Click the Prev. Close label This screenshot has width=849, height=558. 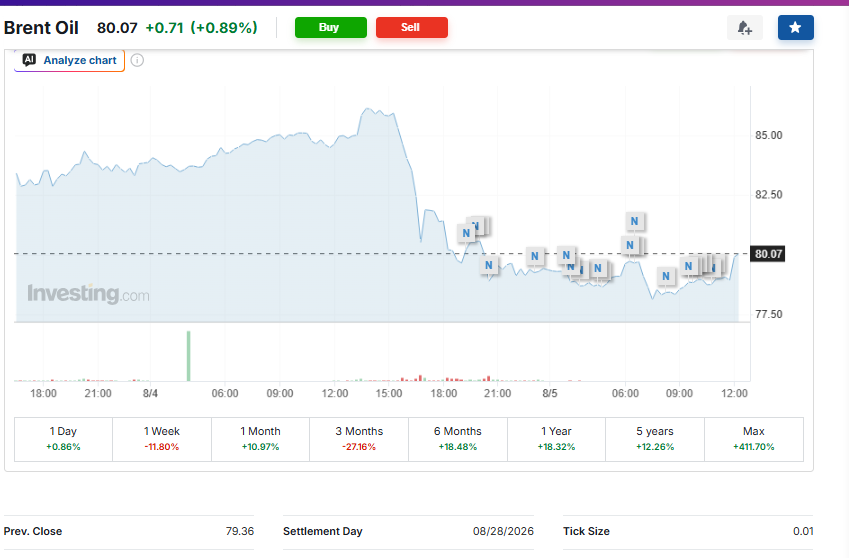click(32, 531)
